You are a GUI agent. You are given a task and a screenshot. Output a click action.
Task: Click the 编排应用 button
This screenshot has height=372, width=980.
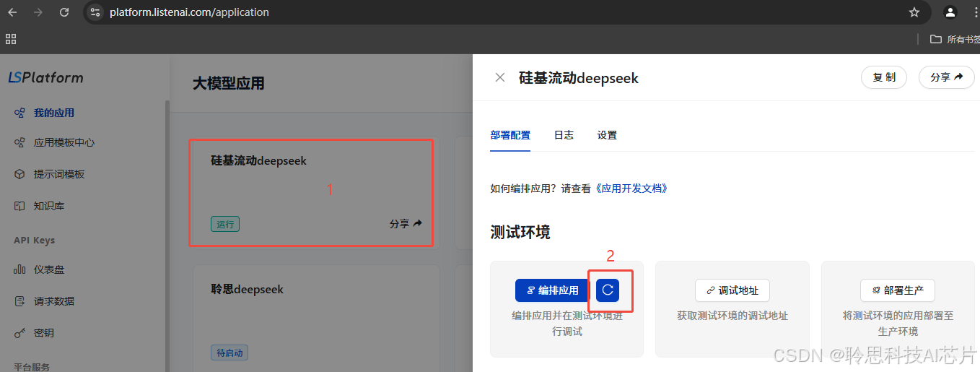(x=552, y=290)
